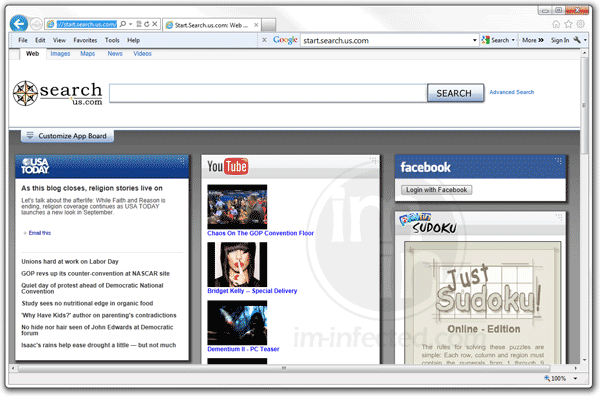Viewport: 600px width, 396px height.
Task: Click the main search.us.com search field
Action: (x=268, y=93)
